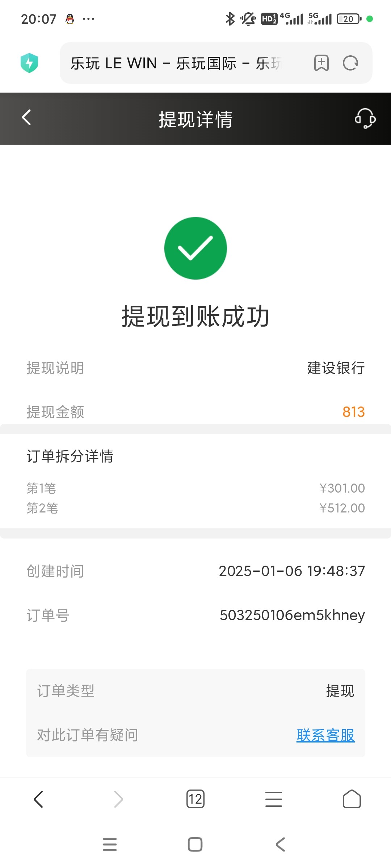Reload the page with refresh icon
Viewport: 391px width, 868px height.
[x=350, y=63]
